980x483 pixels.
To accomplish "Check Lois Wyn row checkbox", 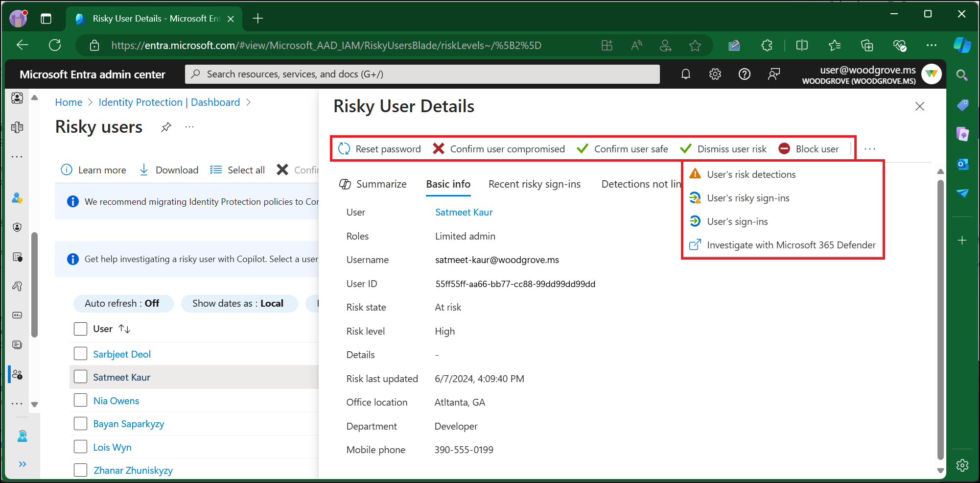I will point(80,447).
